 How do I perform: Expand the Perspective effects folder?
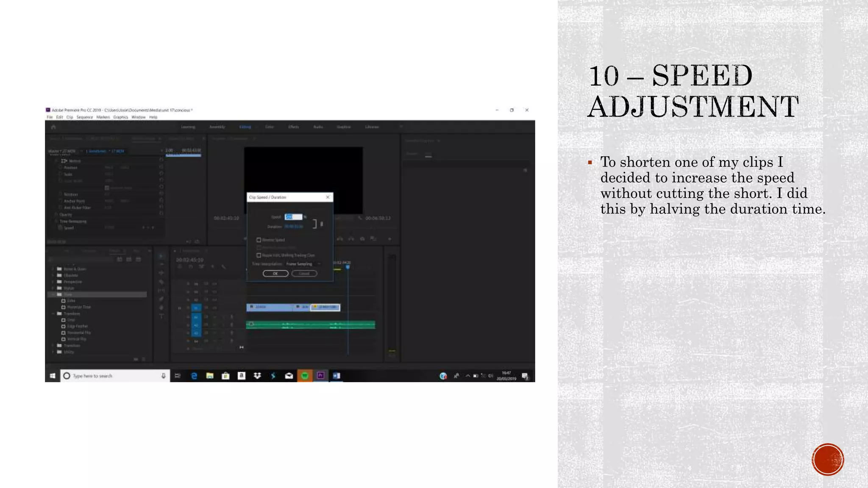pyautogui.click(x=53, y=282)
